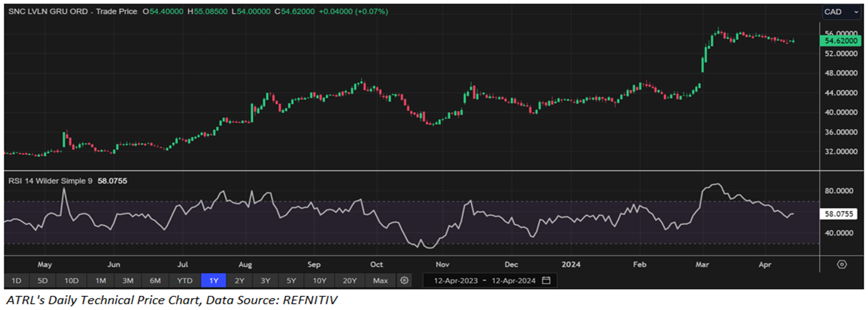Choose the 10D time range
The height and width of the screenshot is (310, 868).
72,280
